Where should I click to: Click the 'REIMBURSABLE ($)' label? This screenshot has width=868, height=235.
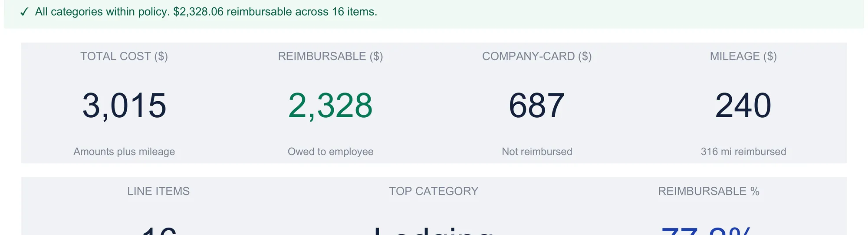coord(330,56)
